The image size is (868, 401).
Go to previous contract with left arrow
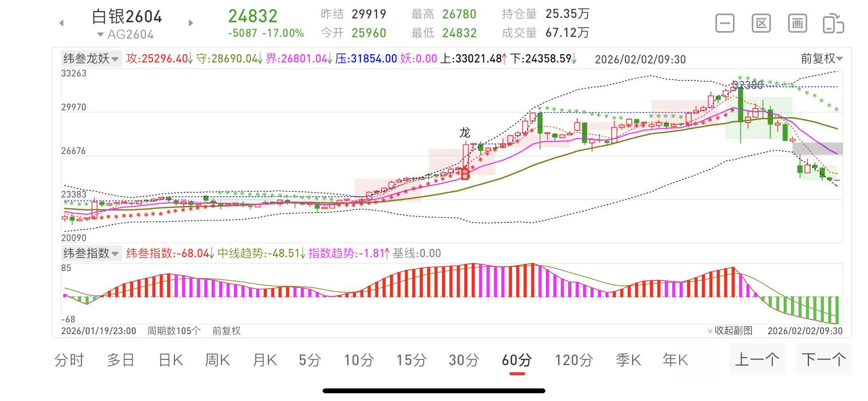pos(62,23)
